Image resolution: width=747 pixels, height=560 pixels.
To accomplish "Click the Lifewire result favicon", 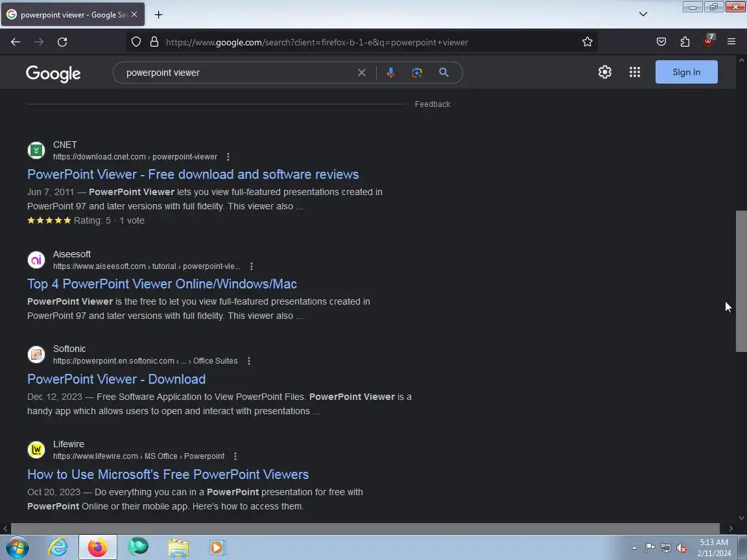I will point(36,450).
